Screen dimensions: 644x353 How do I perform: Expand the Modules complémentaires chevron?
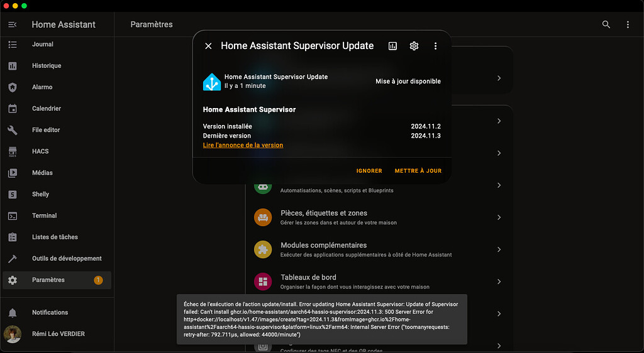pyautogui.click(x=499, y=249)
